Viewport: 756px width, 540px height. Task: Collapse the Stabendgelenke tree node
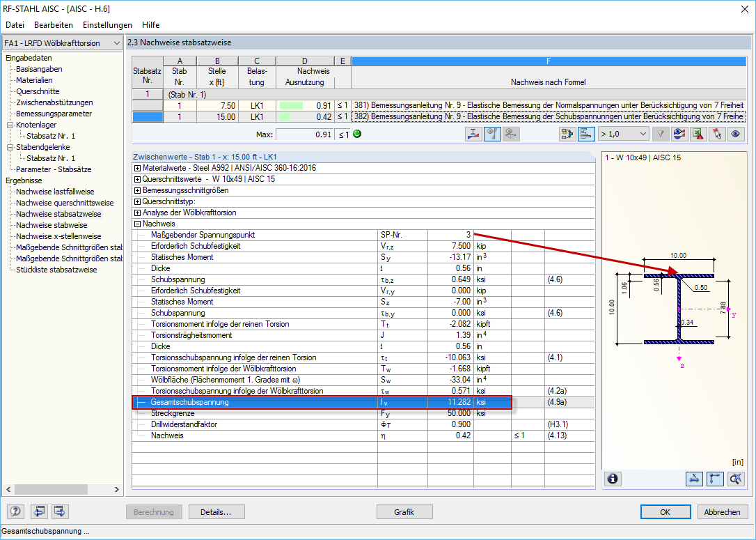click(10, 147)
